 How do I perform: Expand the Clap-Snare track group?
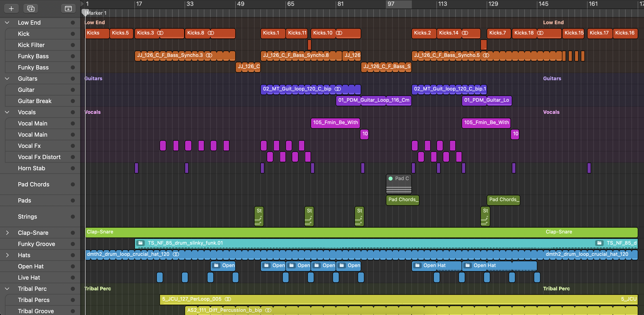click(7, 233)
